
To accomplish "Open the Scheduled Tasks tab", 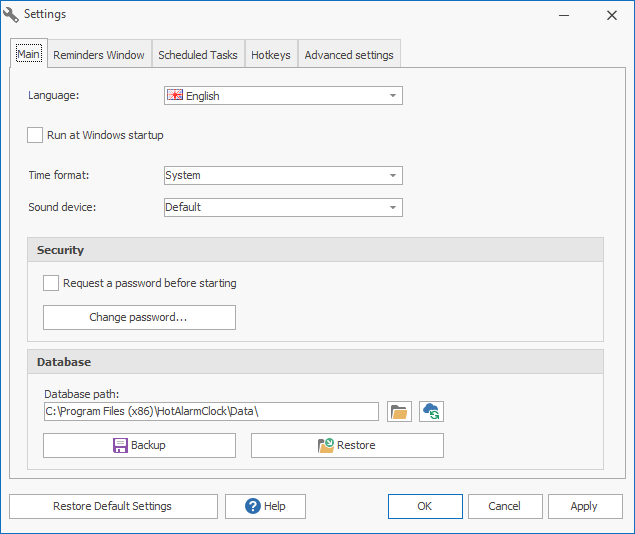I will pos(198,55).
